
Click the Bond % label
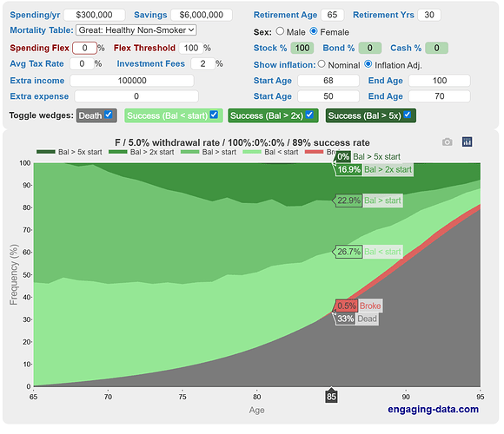pyautogui.click(x=339, y=48)
